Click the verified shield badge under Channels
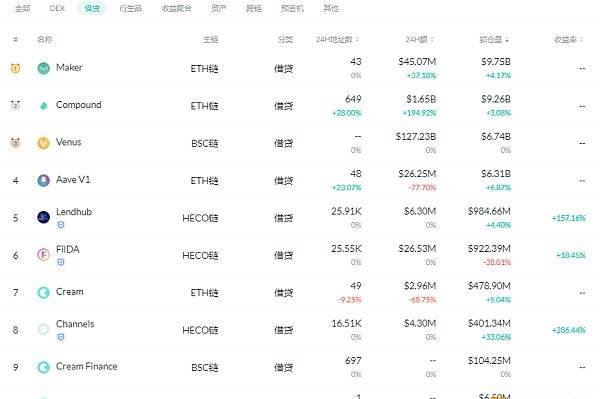The height and width of the screenshot is (399, 600). pyautogui.click(x=60, y=337)
